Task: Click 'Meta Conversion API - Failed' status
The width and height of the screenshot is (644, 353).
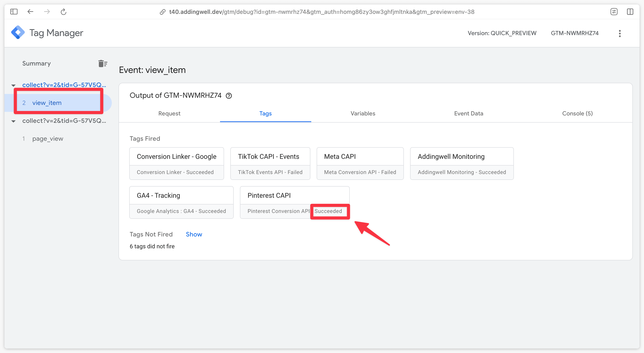Action: [x=360, y=172]
